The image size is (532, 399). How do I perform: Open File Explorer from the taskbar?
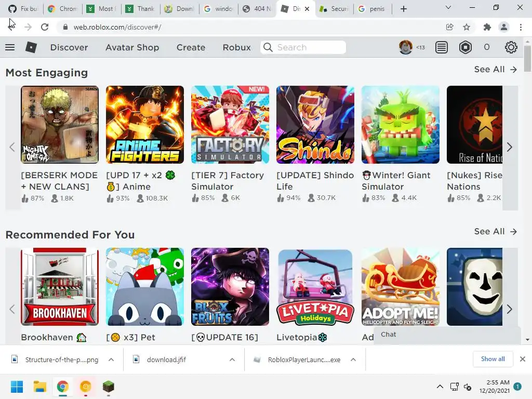click(x=39, y=387)
